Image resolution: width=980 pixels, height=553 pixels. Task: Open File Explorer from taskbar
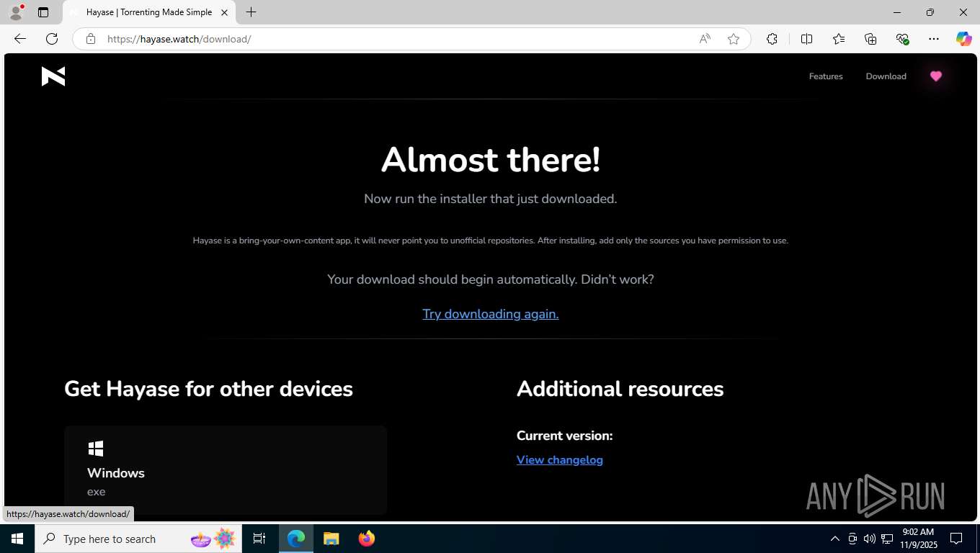[x=331, y=539]
